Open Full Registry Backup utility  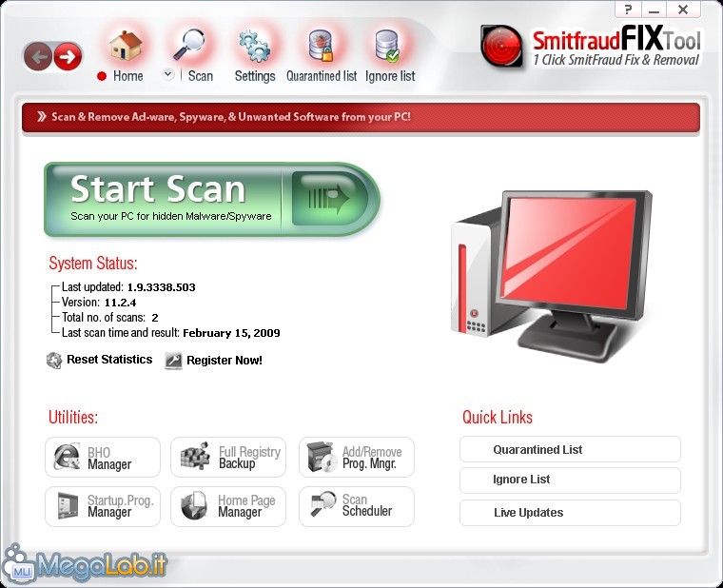tap(228, 457)
